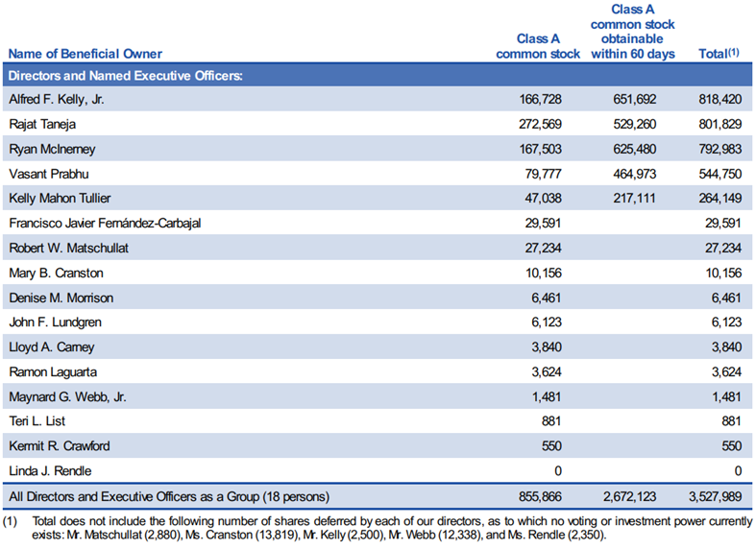
Task: Click the 3,624 value under Class A common stock
Action: coord(547,371)
